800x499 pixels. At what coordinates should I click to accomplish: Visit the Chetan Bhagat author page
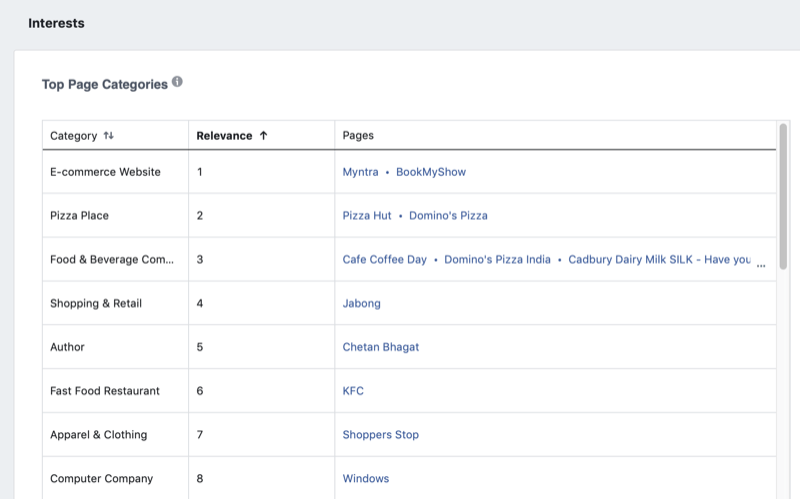point(381,347)
